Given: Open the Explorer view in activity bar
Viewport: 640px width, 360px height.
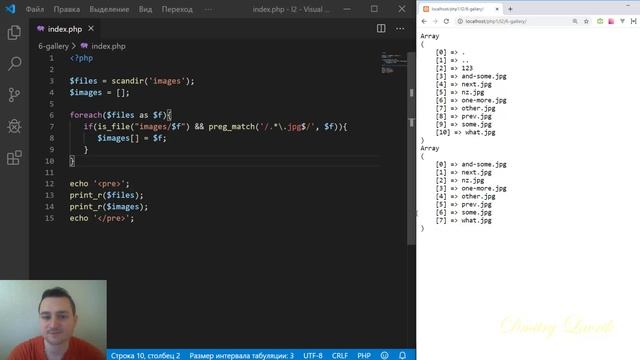Looking at the screenshot, I should [14, 33].
